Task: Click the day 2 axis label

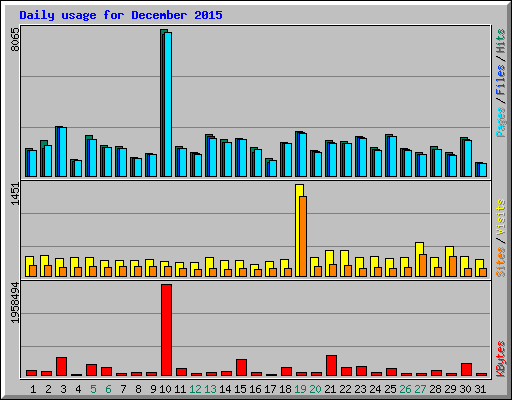Action: 48,389
